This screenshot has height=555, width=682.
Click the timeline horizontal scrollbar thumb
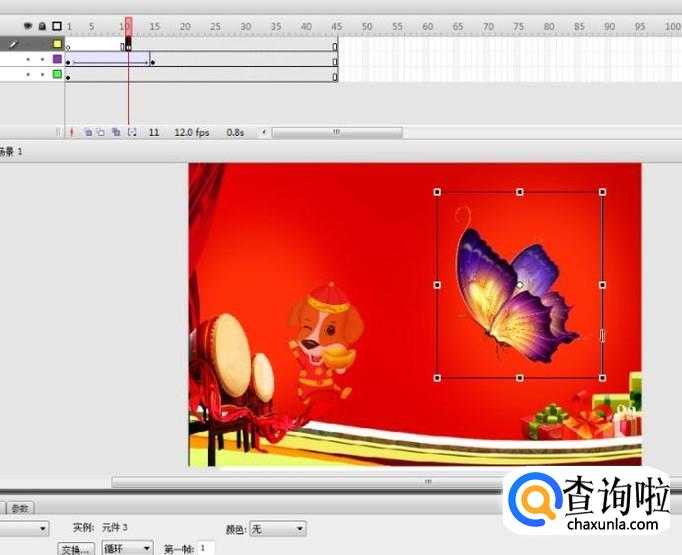337,132
